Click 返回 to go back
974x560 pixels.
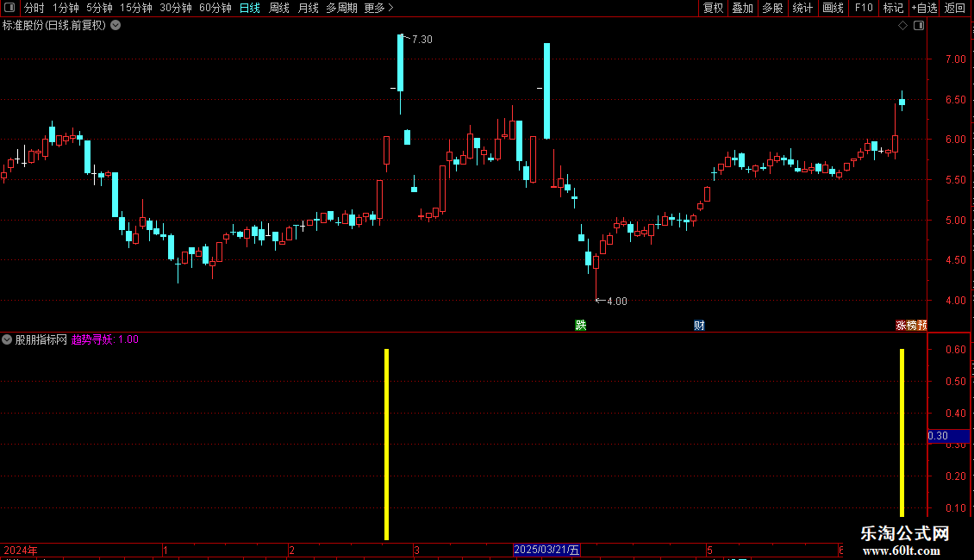point(955,8)
